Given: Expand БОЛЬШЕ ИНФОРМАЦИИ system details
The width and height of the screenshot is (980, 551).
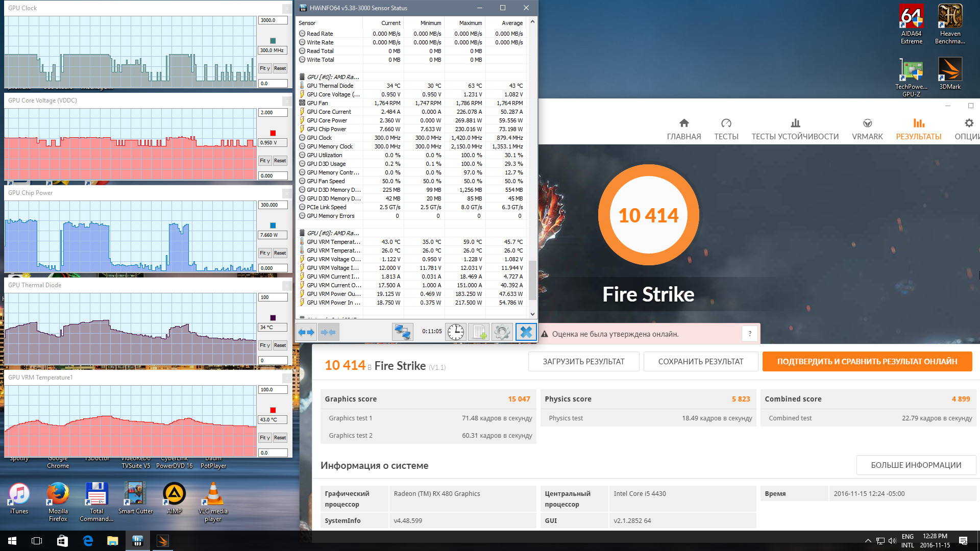Looking at the screenshot, I should click(916, 465).
